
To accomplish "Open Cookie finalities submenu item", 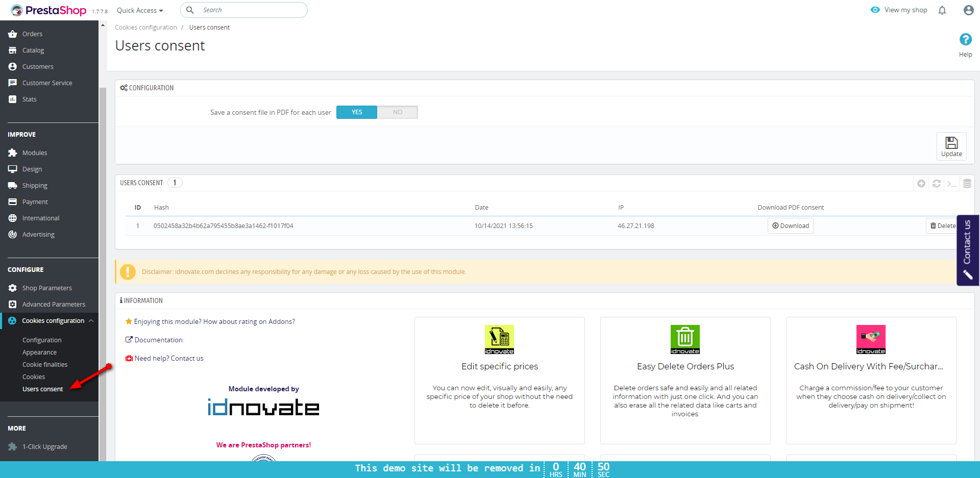I will [45, 365].
